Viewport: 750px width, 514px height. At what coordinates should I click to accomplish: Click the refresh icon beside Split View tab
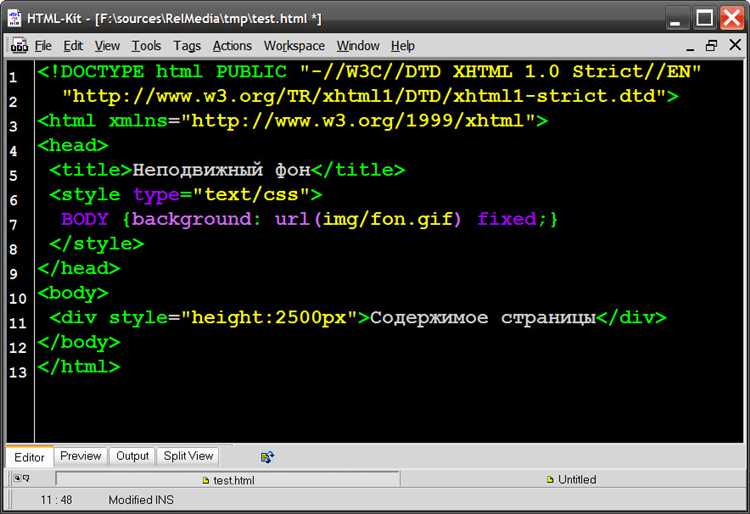(x=267, y=457)
